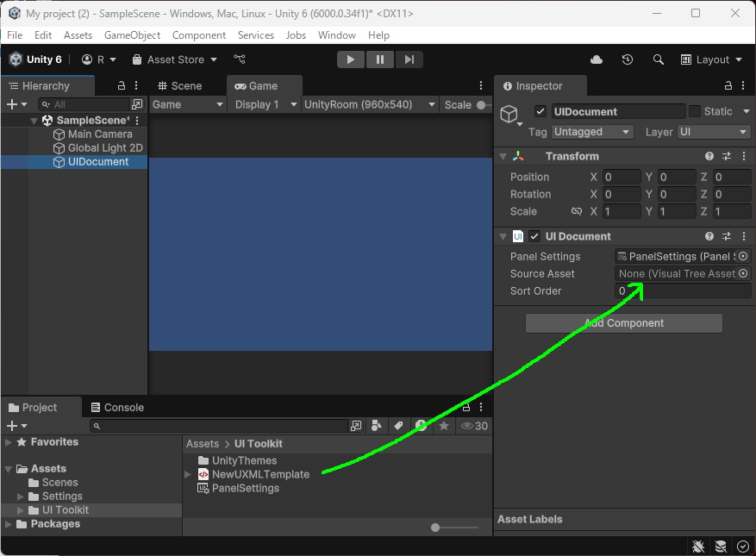Open search window icon in Hierarchy
Screen dimensions: 756x556
coord(137,104)
